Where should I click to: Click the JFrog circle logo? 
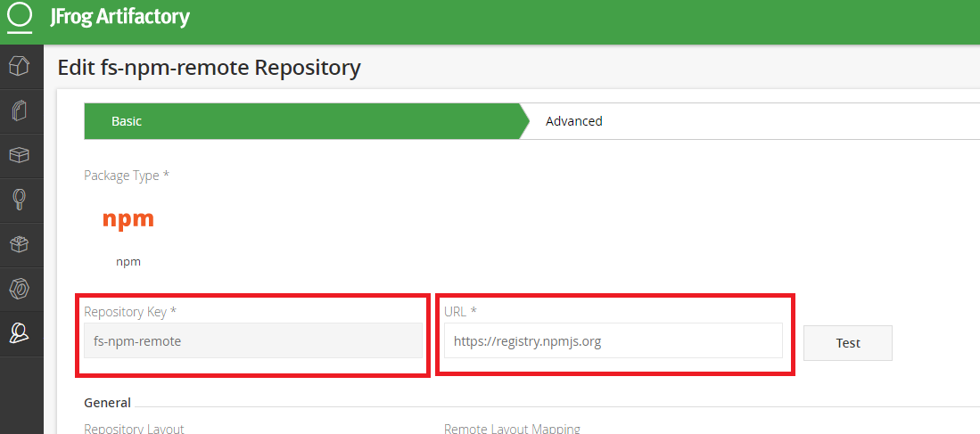20,17
